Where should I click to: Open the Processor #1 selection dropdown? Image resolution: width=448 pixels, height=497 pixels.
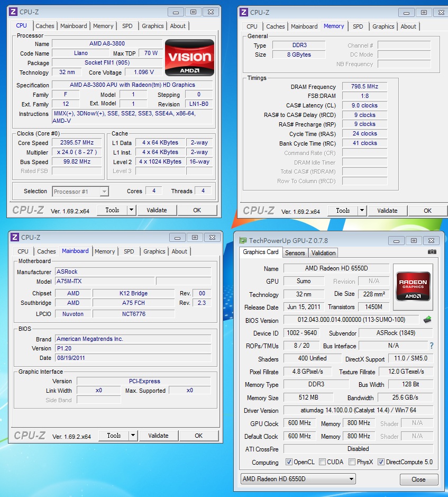click(x=80, y=192)
